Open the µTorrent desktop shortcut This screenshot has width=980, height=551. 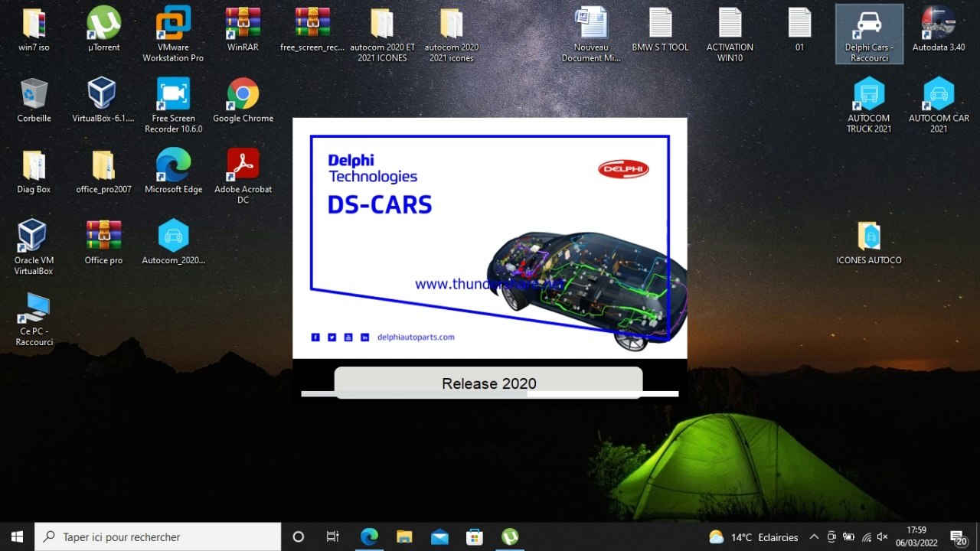(x=103, y=29)
